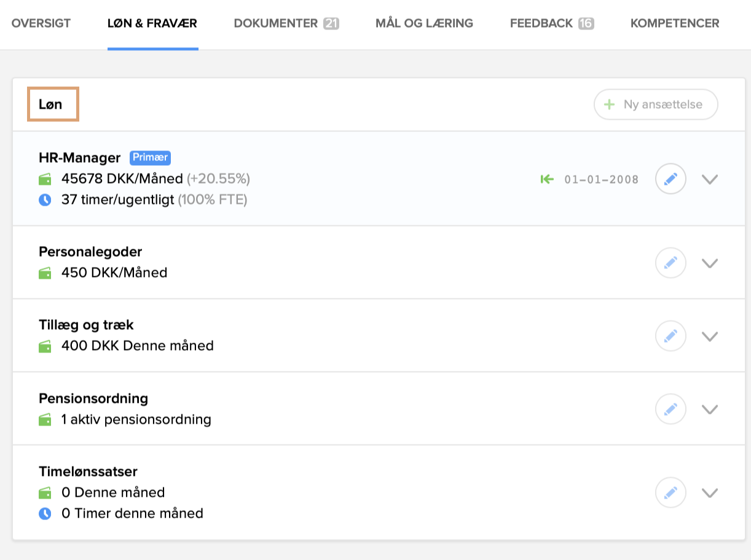The image size is (751, 560).
Task: Click the green start-date arrow icon
Action: click(546, 179)
